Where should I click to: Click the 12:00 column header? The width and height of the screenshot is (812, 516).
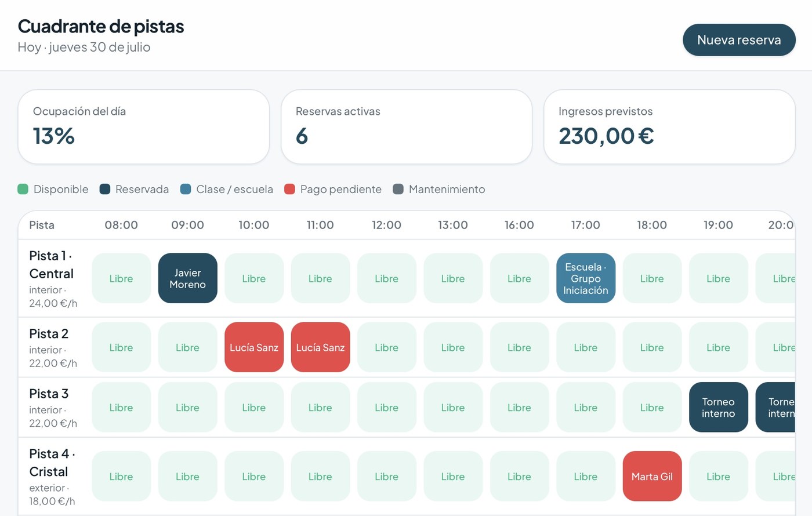click(387, 225)
